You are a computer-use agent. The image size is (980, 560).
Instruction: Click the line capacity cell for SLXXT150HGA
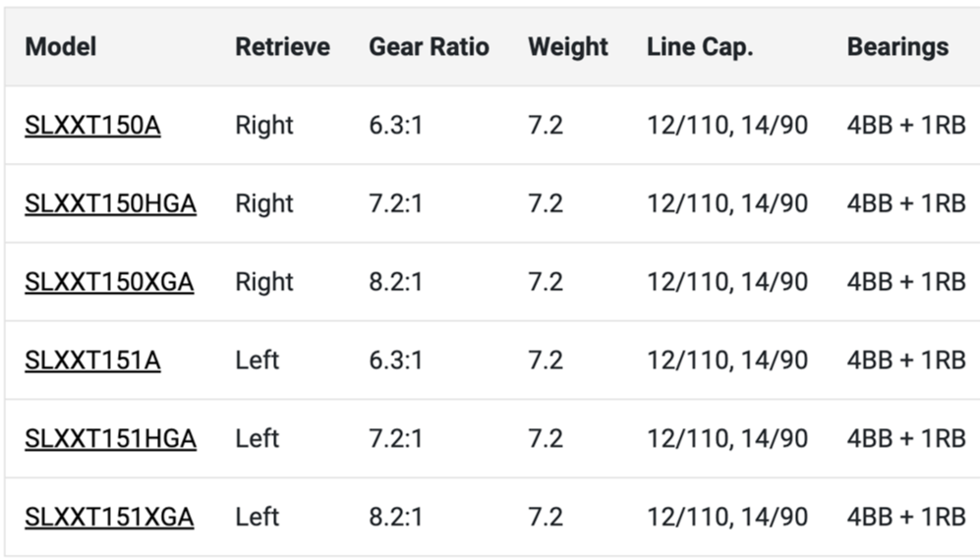coord(727,204)
